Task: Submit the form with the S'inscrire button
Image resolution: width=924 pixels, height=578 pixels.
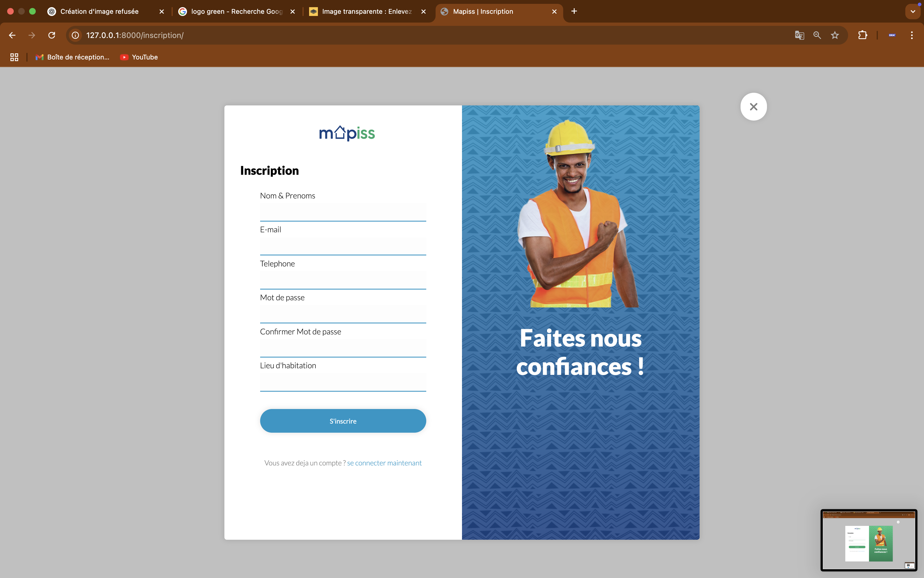Action: click(343, 421)
